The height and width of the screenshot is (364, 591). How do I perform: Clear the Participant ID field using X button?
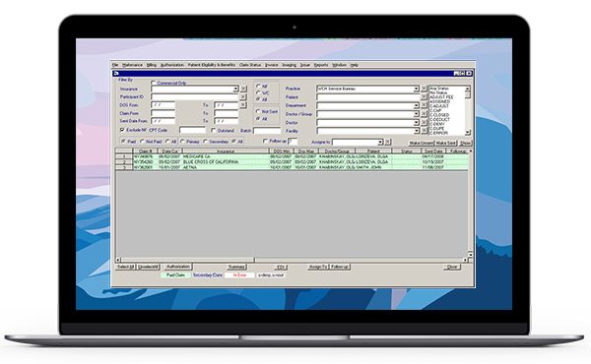(x=243, y=97)
